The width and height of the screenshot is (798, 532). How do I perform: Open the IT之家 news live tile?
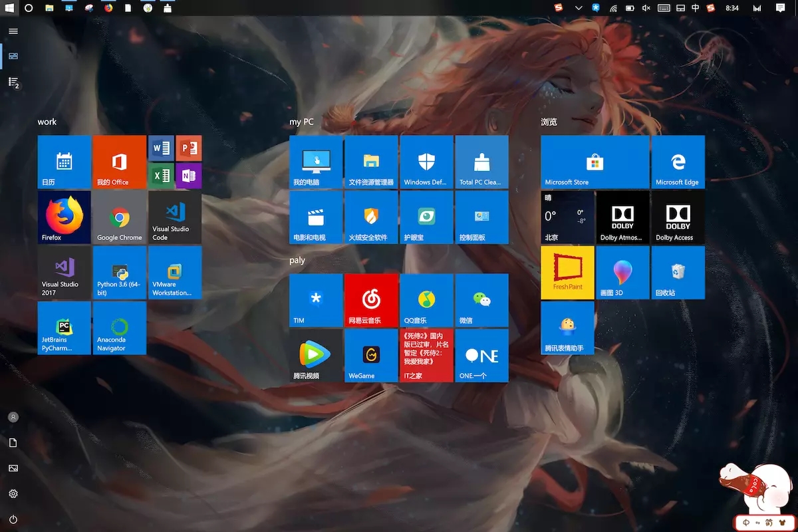click(x=427, y=356)
